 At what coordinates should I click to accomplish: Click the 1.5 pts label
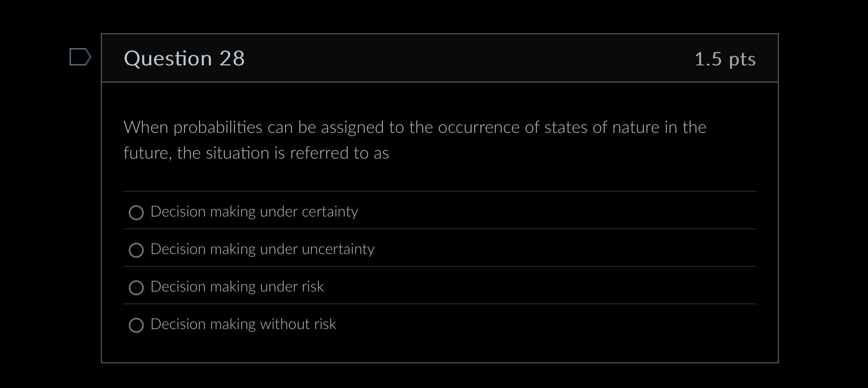point(725,59)
